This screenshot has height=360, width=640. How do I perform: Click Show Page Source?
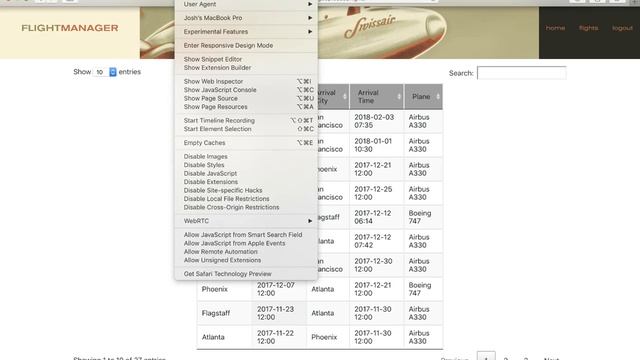(x=246, y=98)
